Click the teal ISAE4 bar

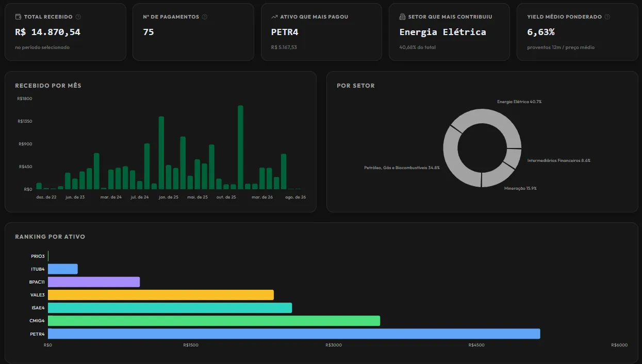(x=170, y=308)
